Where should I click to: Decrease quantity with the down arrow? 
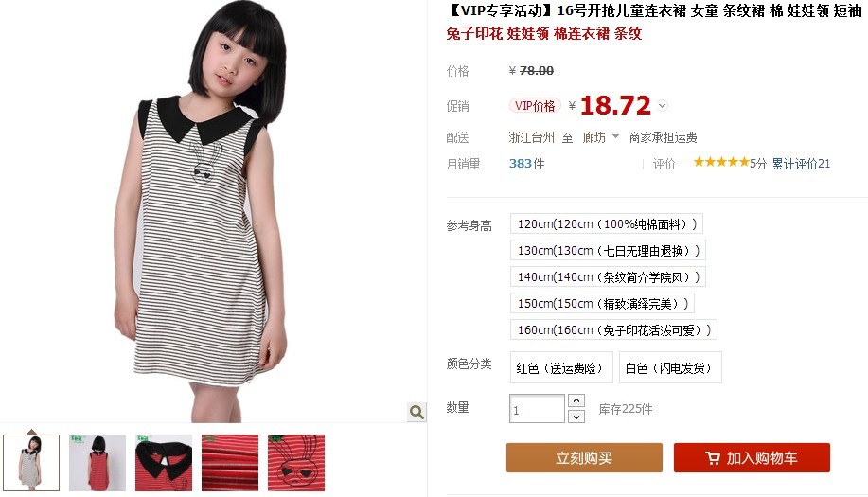click(576, 417)
